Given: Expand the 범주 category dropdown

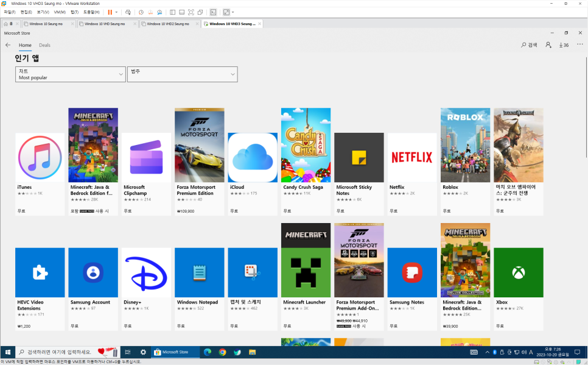Looking at the screenshot, I should point(183,74).
